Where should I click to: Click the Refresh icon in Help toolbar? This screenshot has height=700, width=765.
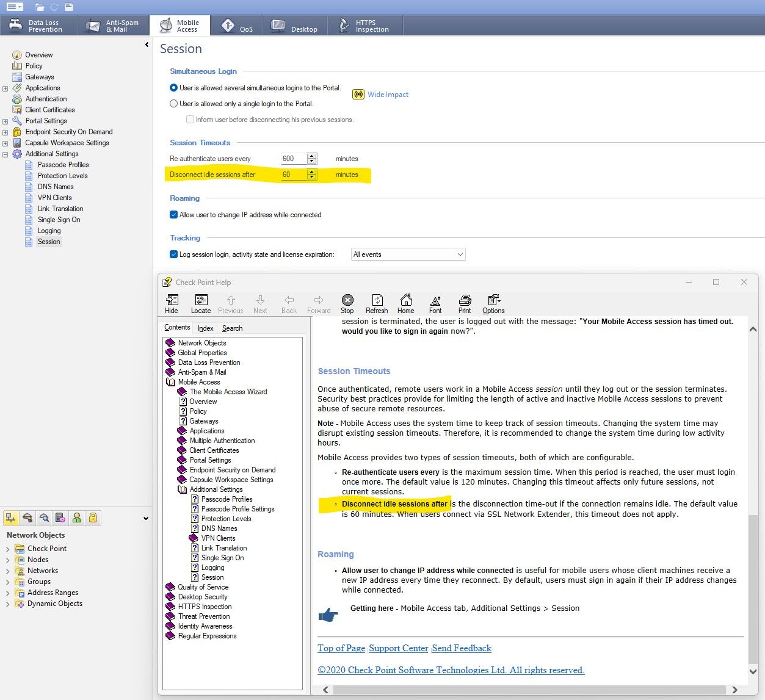click(377, 303)
